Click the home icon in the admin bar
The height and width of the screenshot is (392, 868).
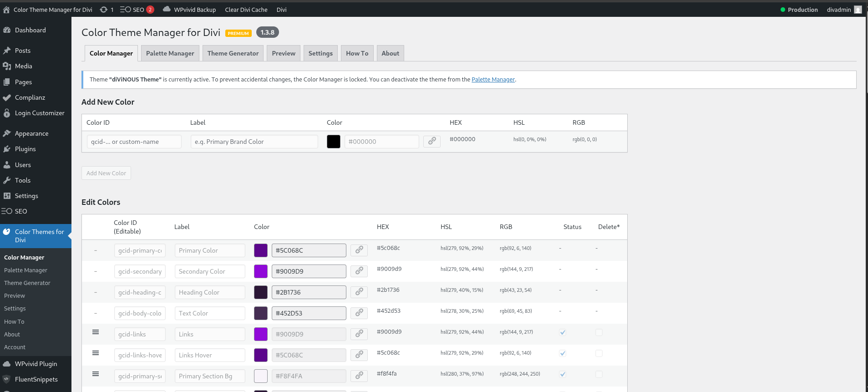pos(6,10)
